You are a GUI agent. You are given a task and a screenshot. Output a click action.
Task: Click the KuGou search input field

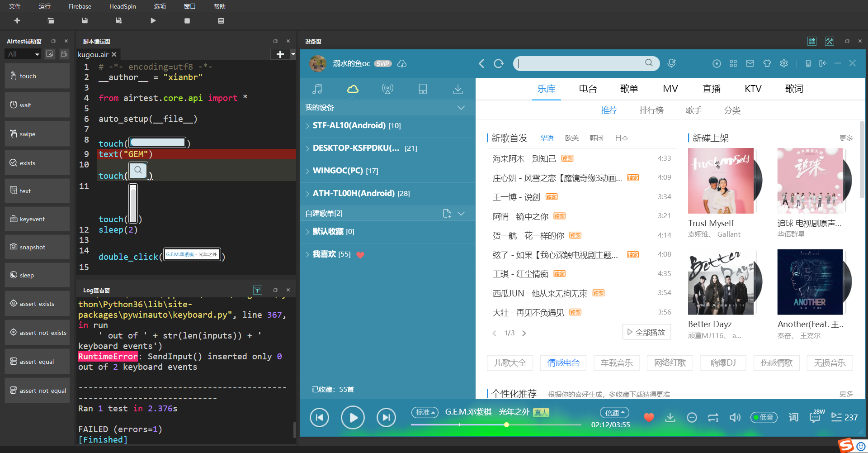(x=586, y=63)
